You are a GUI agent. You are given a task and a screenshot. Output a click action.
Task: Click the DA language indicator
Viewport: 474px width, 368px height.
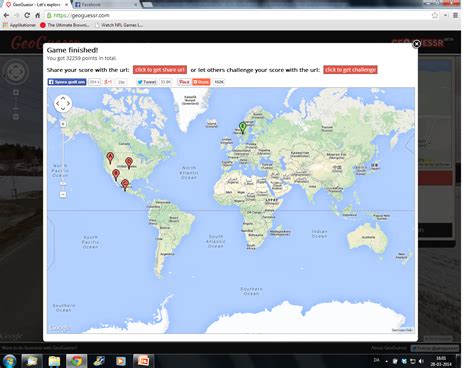(377, 360)
